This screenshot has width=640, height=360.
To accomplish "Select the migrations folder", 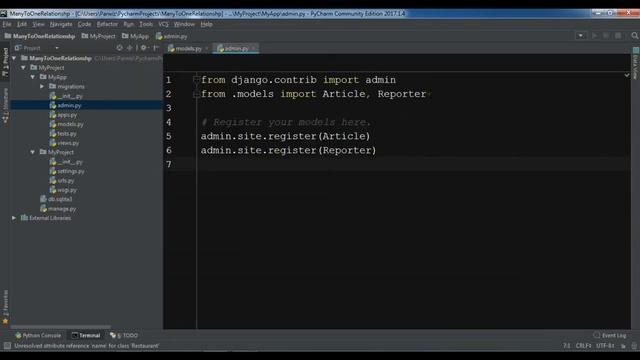I will click(x=67, y=87).
